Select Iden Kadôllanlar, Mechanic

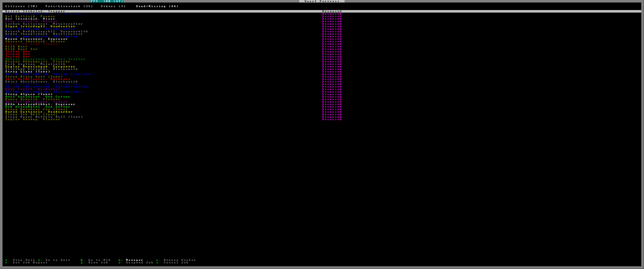pyautogui.click(x=38, y=79)
